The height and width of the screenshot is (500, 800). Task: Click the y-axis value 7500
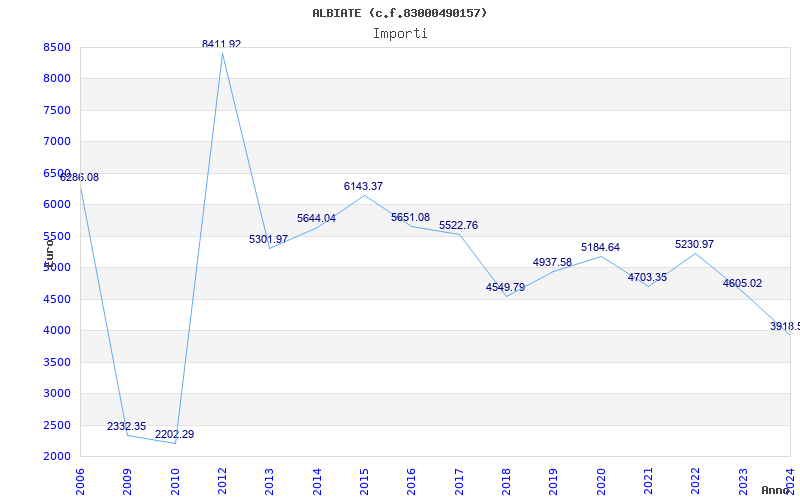pyautogui.click(x=57, y=110)
